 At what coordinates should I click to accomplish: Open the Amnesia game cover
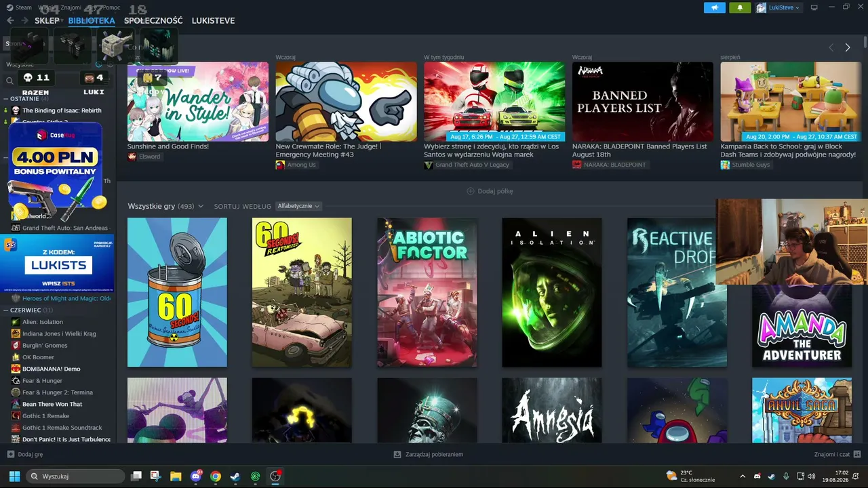[552, 411]
